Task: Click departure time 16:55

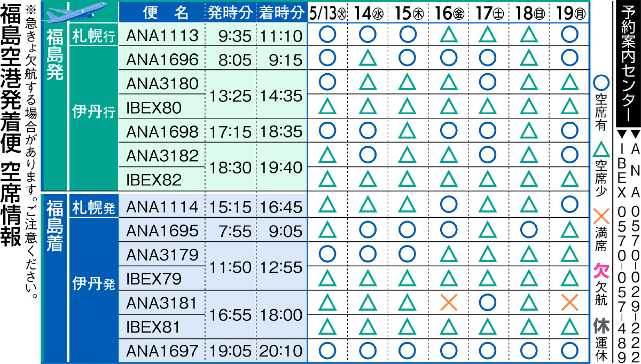Action: tap(230, 314)
